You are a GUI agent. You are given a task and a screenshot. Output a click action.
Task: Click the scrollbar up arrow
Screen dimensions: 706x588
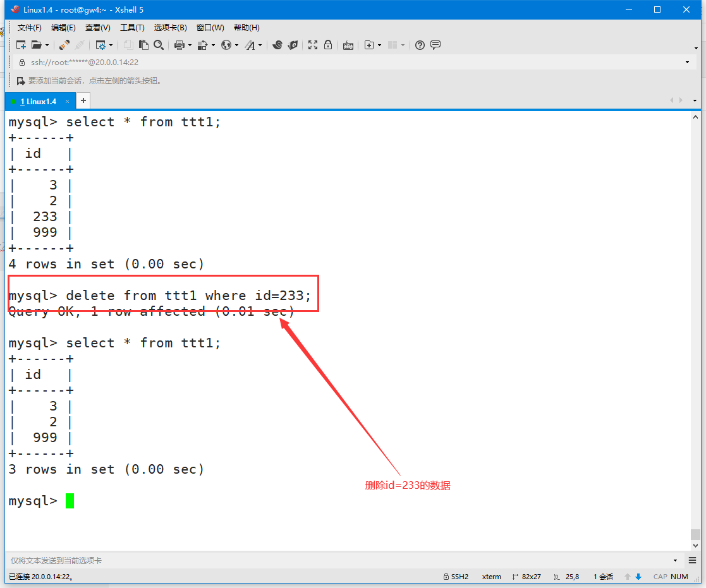pos(695,116)
